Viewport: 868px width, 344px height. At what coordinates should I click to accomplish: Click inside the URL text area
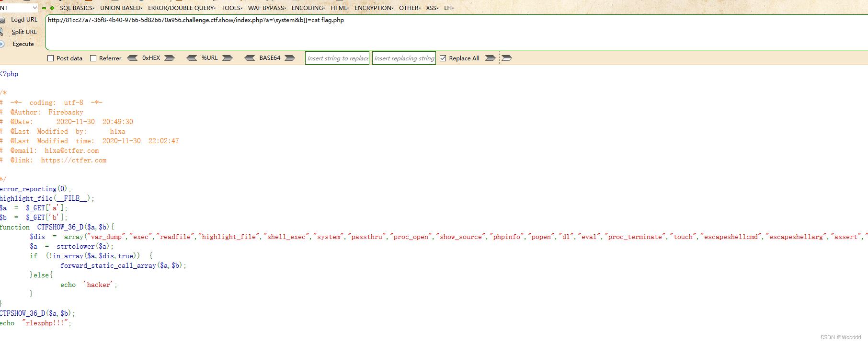click(x=457, y=32)
